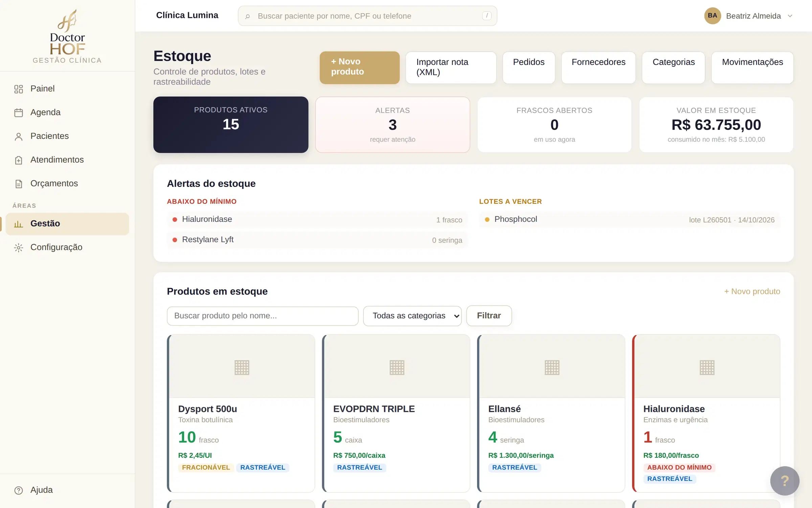Click the Pacientes person icon

pos(19,136)
